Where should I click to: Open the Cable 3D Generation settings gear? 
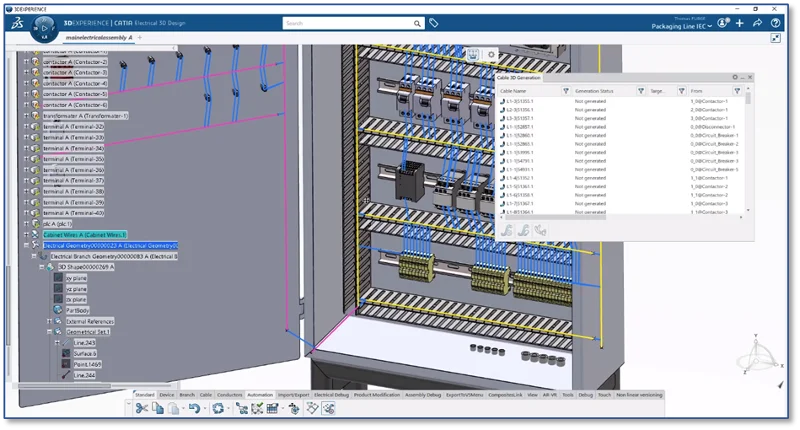tap(735, 77)
